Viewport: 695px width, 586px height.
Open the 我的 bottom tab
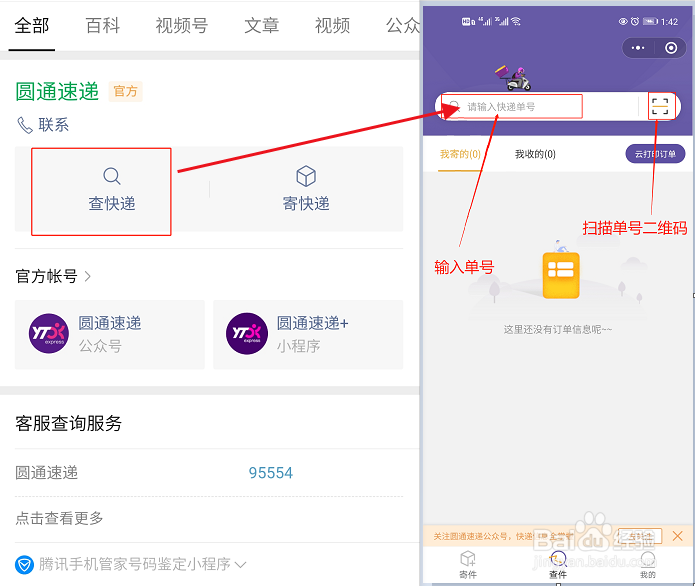pos(648,565)
